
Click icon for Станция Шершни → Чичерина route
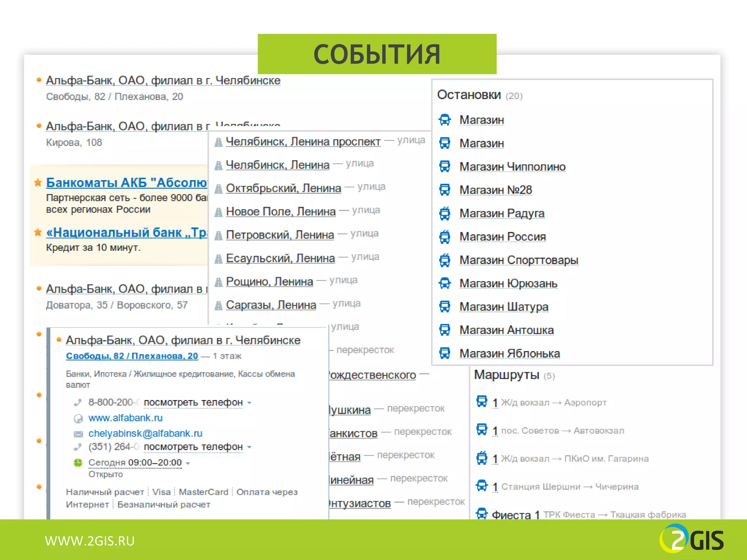coord(482,485)
